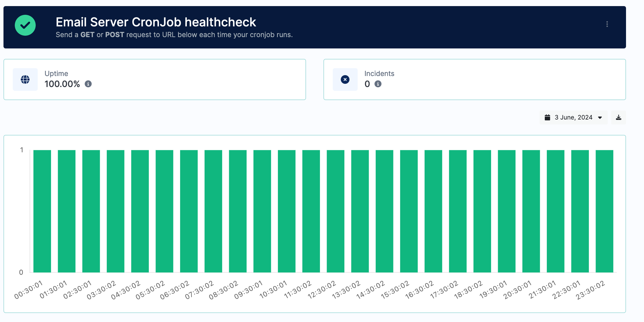Click the Uptime 100.00% value
The image size is (644, 322).
(x=62, y=84)
